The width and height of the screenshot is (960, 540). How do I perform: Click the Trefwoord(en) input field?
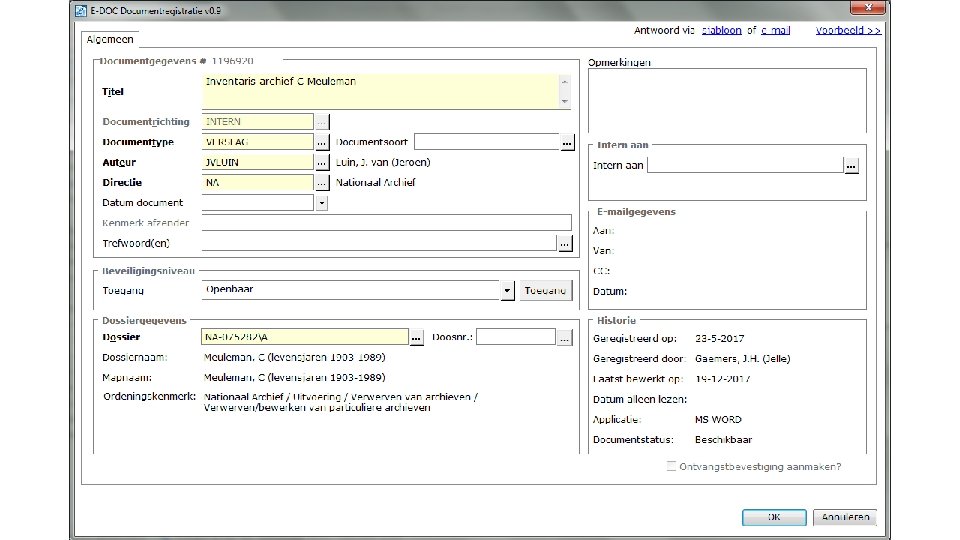379,243
